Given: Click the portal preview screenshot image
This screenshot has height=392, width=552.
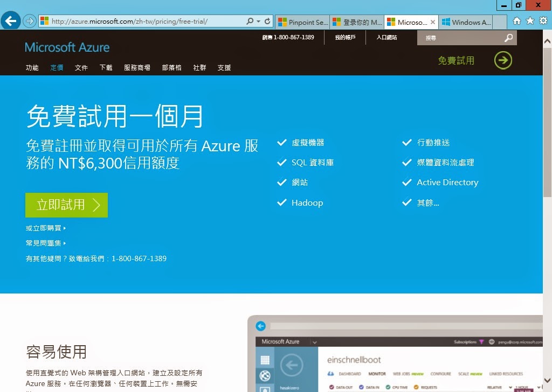Looking at the screenshot, I should coord(395,353).
